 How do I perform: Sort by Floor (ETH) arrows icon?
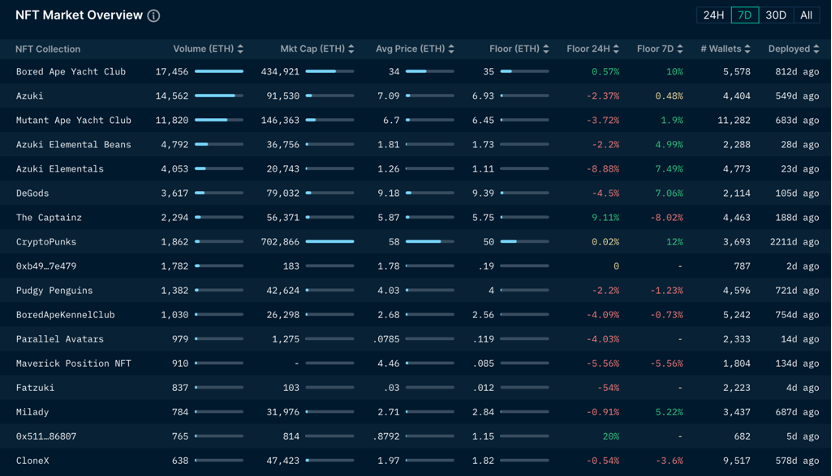point(546,49)
